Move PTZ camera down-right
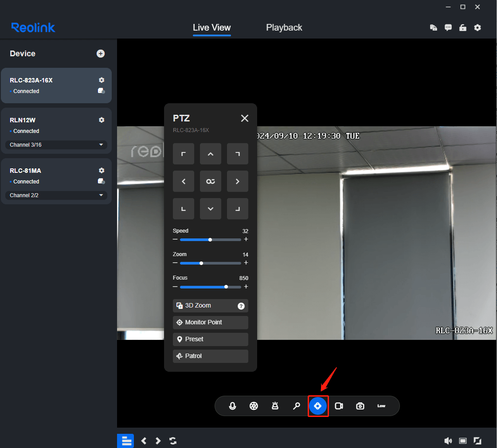This screenshot has width=497, height=448. tap(237, 209)
